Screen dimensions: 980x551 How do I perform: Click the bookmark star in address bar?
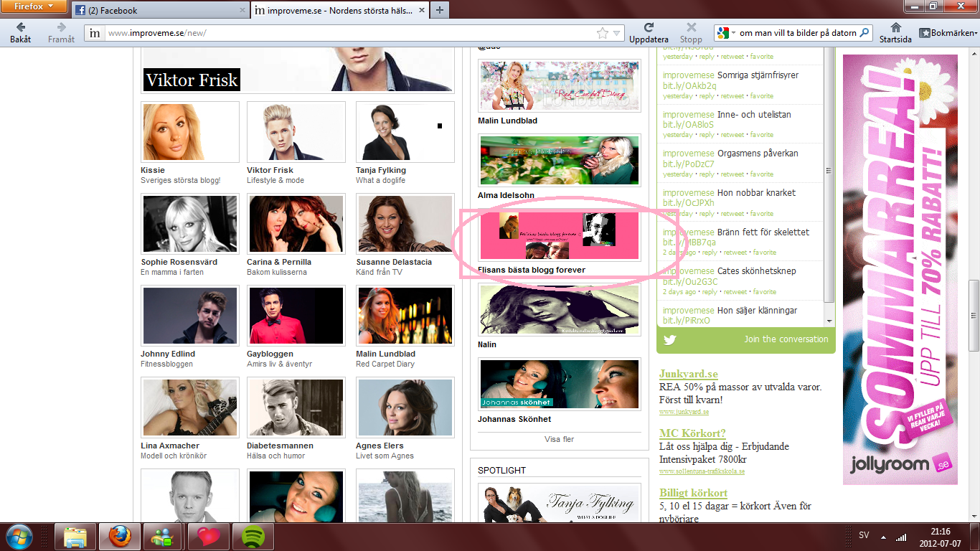pyautogui.click(x=603, y=33)
